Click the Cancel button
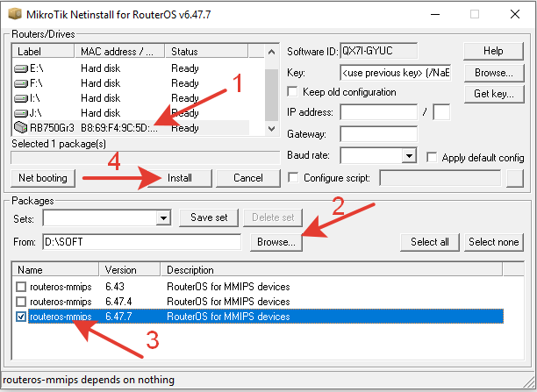This screenshot has height=392, width=537. click(x=248, y=178)
